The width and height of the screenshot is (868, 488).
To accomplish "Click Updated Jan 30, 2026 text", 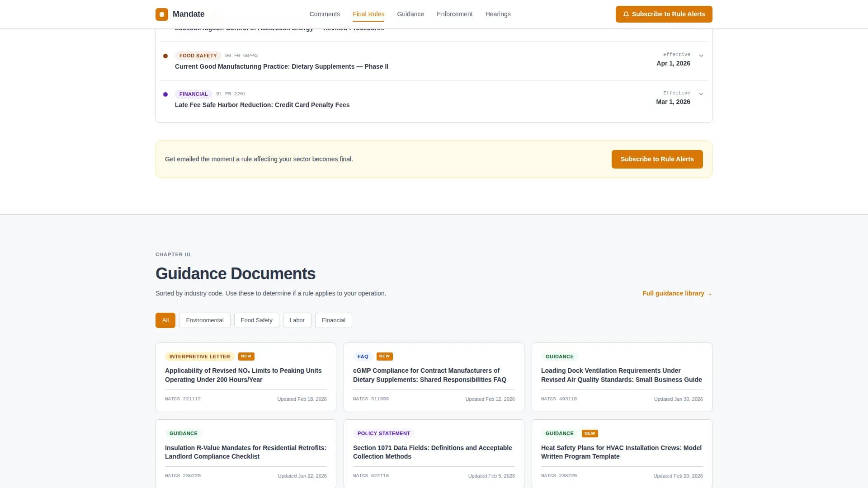I will tap(678, 399).
